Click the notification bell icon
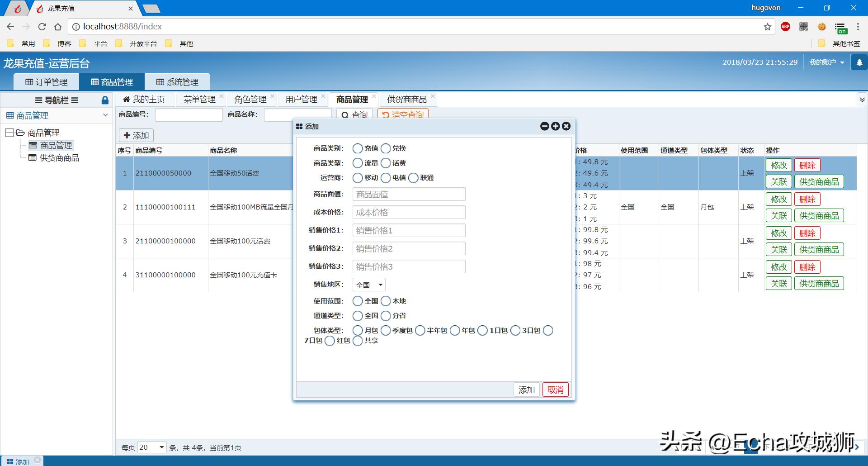 pos(859,62)
